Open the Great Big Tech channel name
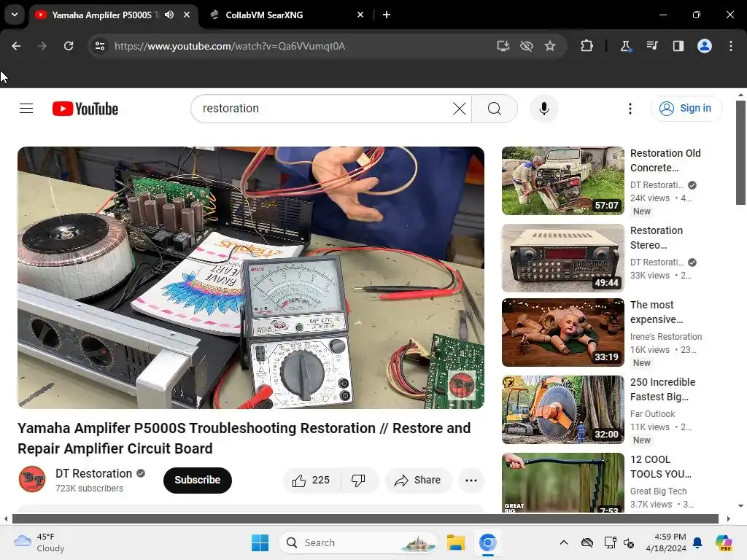Screen dimensions: 747x560 point(659,491)
